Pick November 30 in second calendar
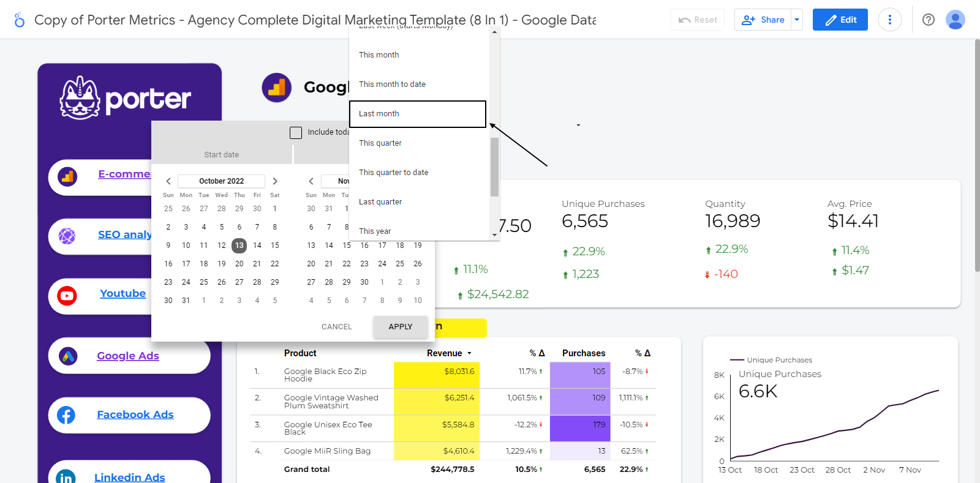980x483 pixels. [364, 282]
